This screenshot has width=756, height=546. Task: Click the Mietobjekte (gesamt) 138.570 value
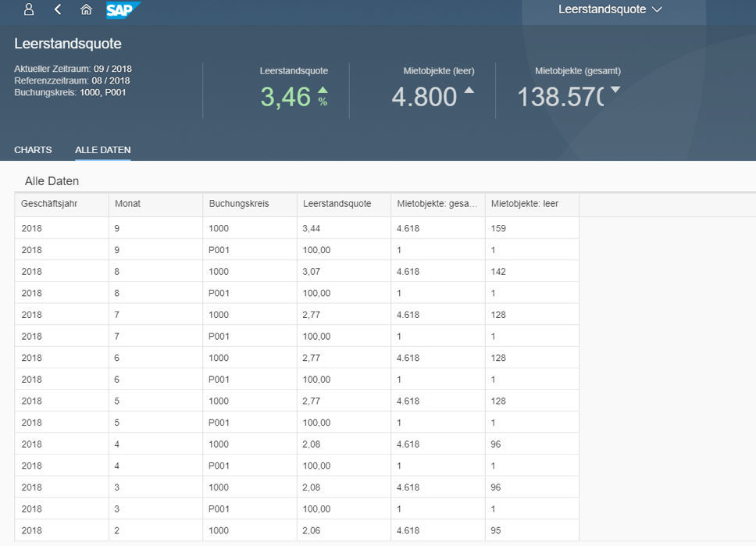coord(561,97)
